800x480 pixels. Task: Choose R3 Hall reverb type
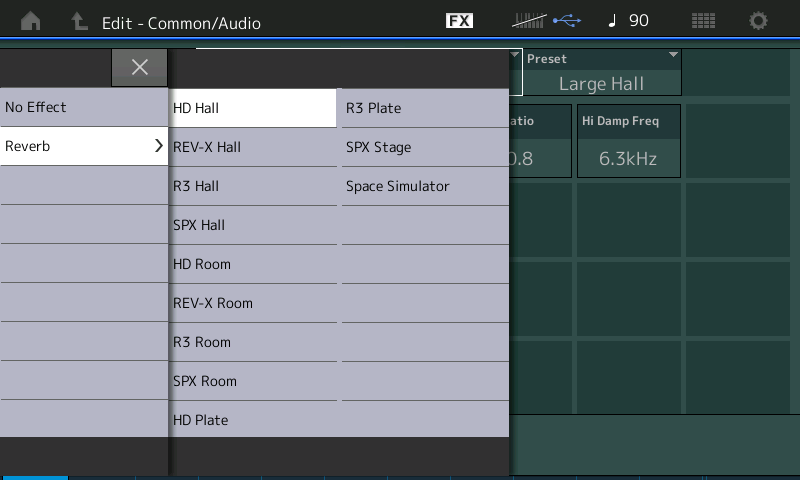252,186
